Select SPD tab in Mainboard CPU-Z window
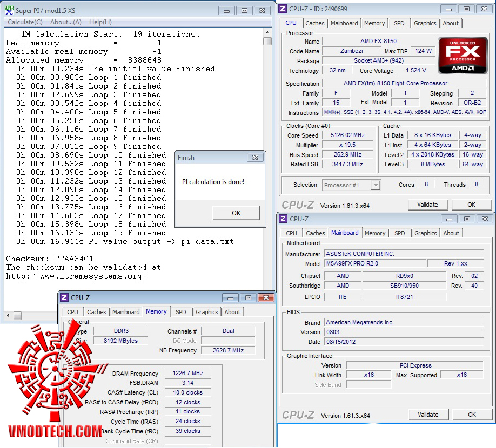This screenshot has height=448, width=496. pyautogui.click(x=399, y=233)
